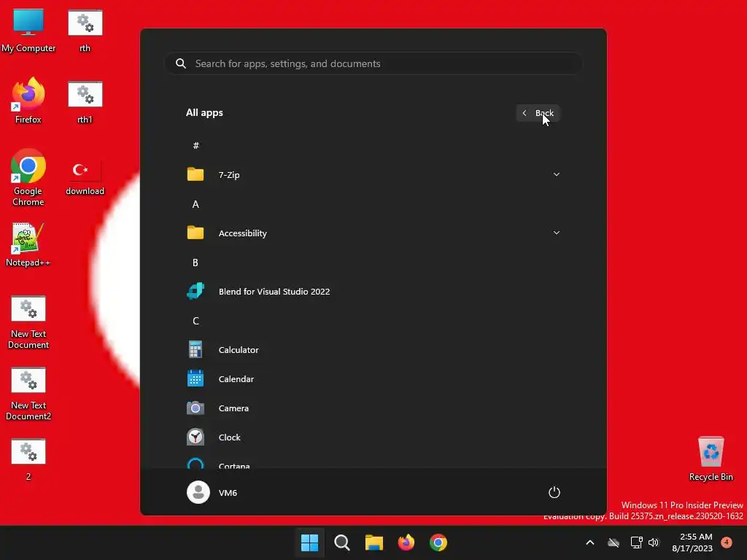
Task: Open the Calendar app
Action: (373, 379)
